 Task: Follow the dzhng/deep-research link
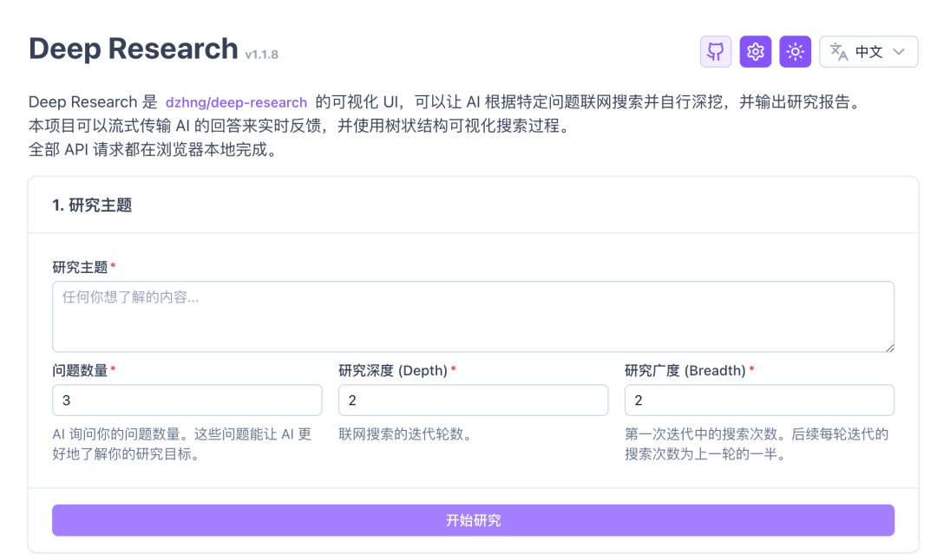(x=236, y=102)
